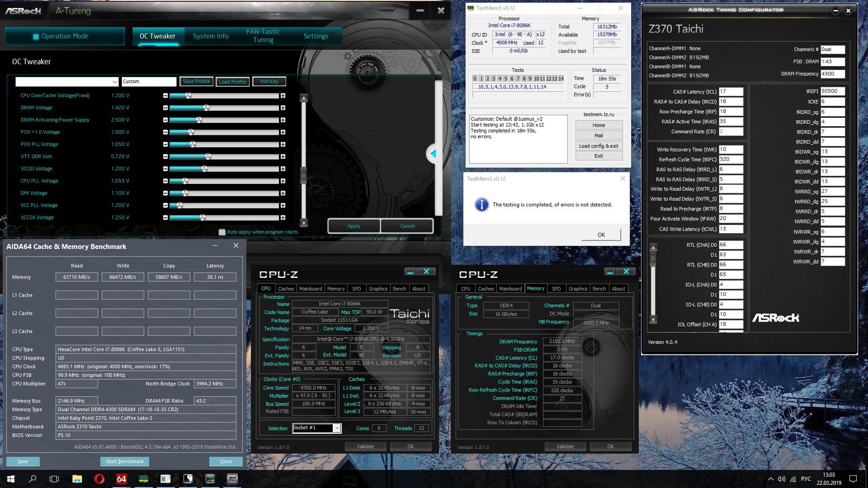The image size is (868, 488).
Task: Click the tREFI value field
Action: click(832, 91)
